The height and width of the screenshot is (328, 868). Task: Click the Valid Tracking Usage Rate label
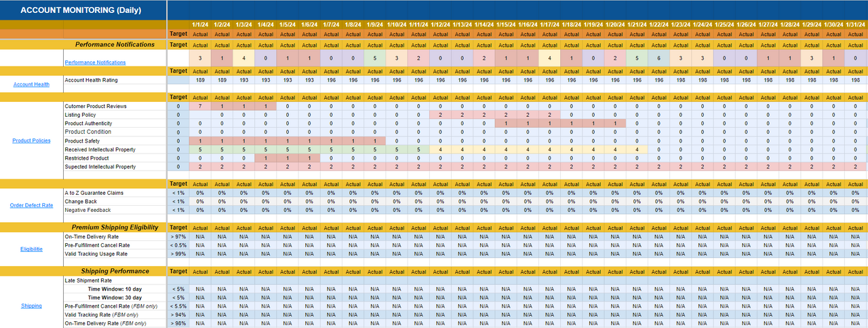pos(96,253)
